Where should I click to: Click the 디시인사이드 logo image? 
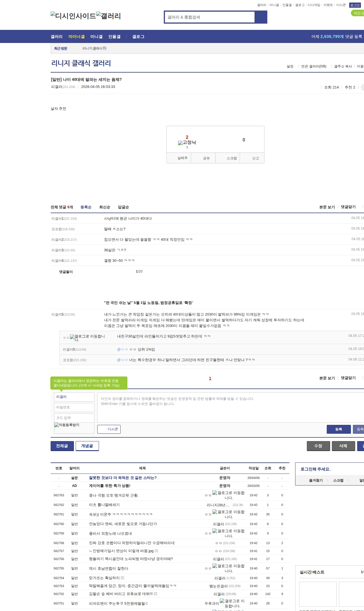73,16
